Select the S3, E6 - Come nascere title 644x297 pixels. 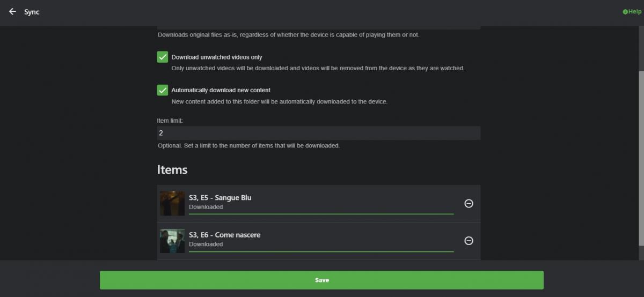point(224,235)
